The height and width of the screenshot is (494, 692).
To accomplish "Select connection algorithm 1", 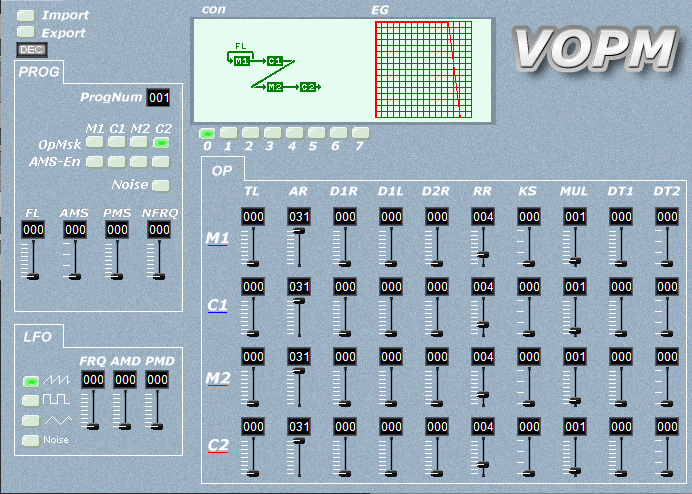I will tap(229, 133).
